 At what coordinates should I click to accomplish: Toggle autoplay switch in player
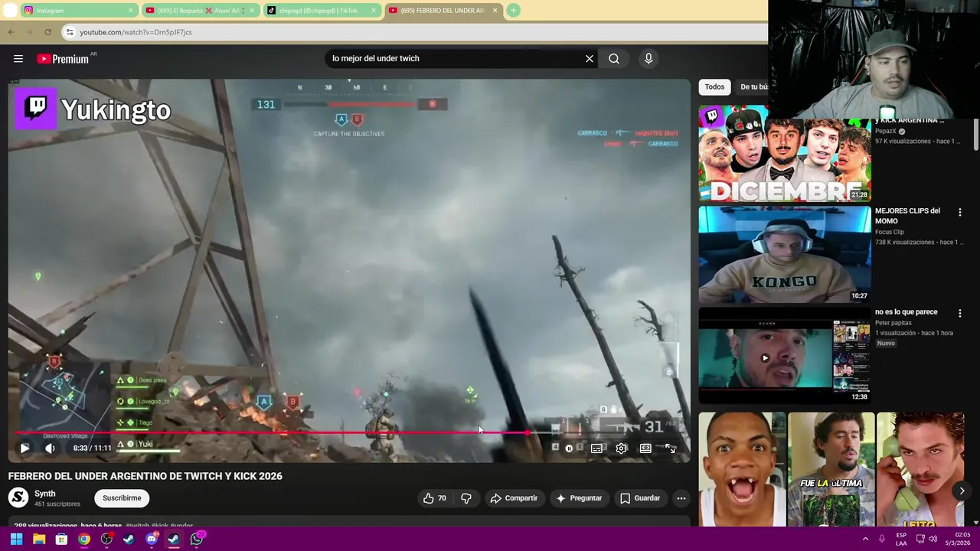click(567, 448)
